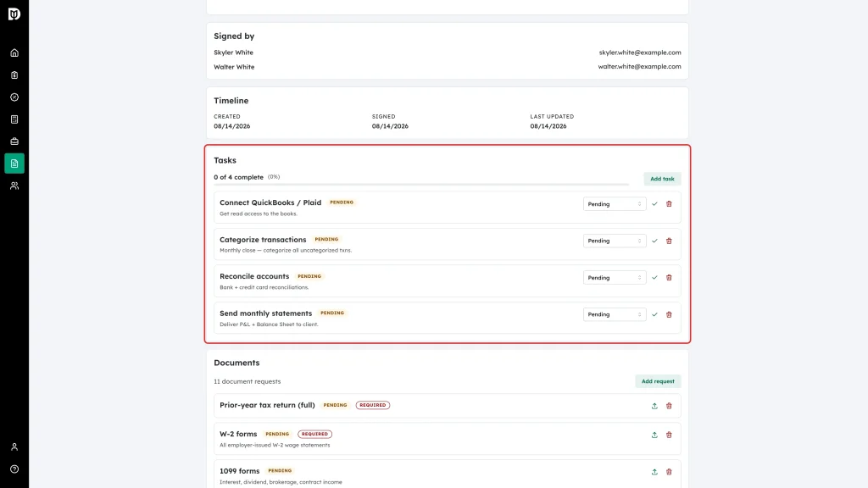Click the 1099 forms title

(x=239, y=471)
